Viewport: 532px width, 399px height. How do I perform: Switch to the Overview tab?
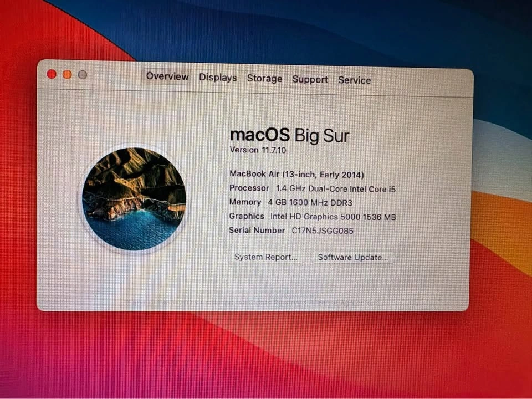[167, 76]
